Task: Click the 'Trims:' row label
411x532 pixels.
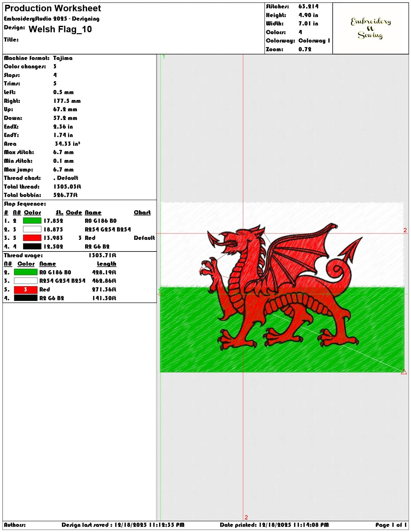Action: tap(12, 84)
